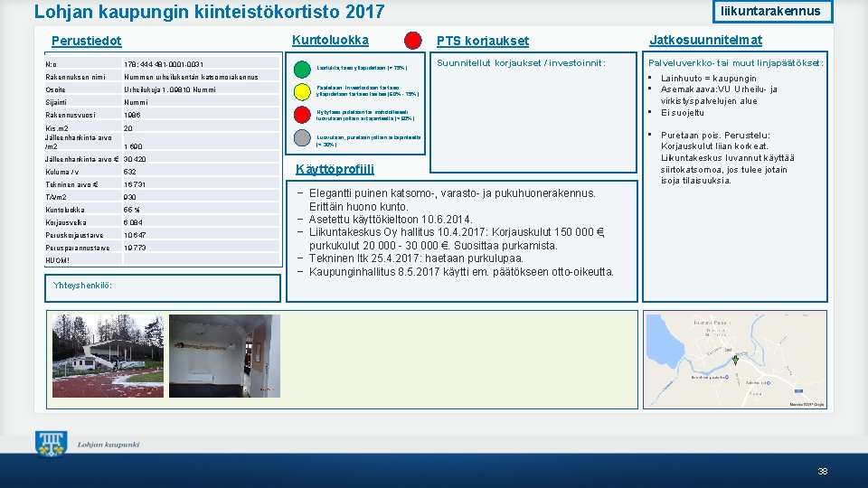Select the Palveluverkko- tai muut linjapäätökset heading
Image resolution: width=868 pixels, height=488 pixels.
coord(736,63)
